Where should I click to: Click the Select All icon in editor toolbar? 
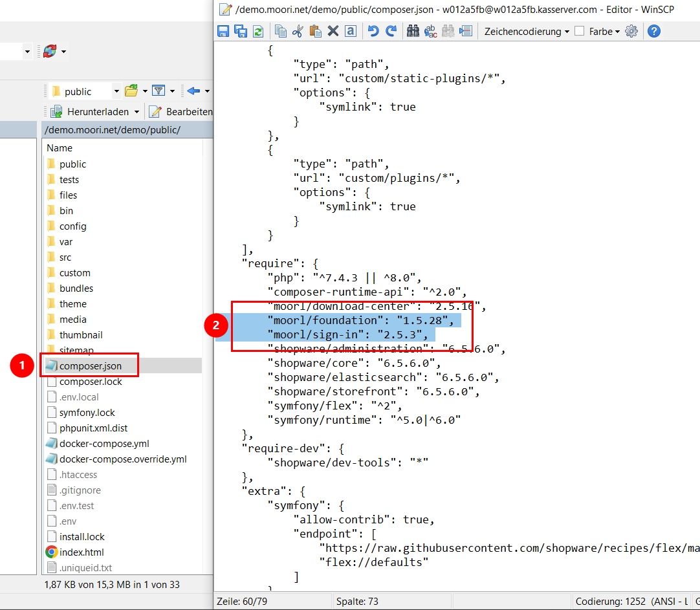pyautogui.click(x=351, y=31)
